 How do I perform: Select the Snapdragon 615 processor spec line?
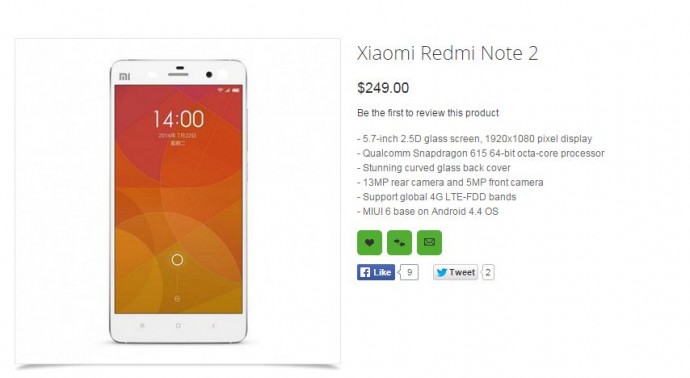pos(481,154)
